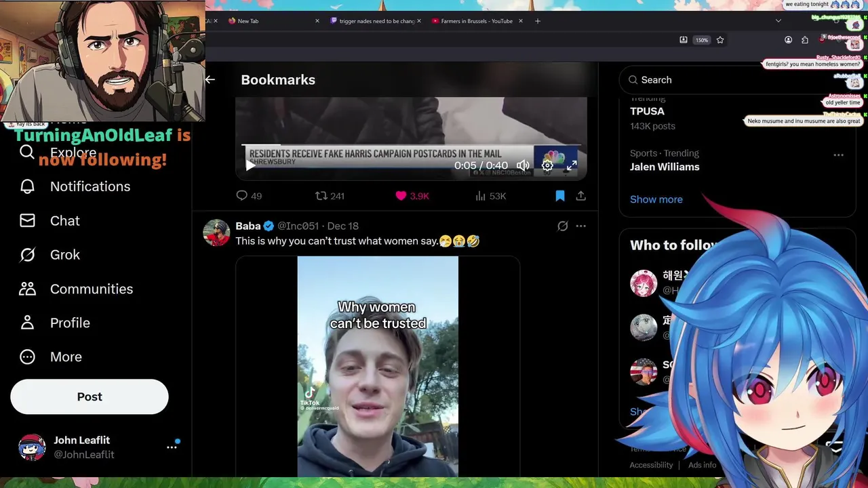Play the Why women can't be trusted video
This screenshot has height=488, width=868.
[x=378, y=366]
